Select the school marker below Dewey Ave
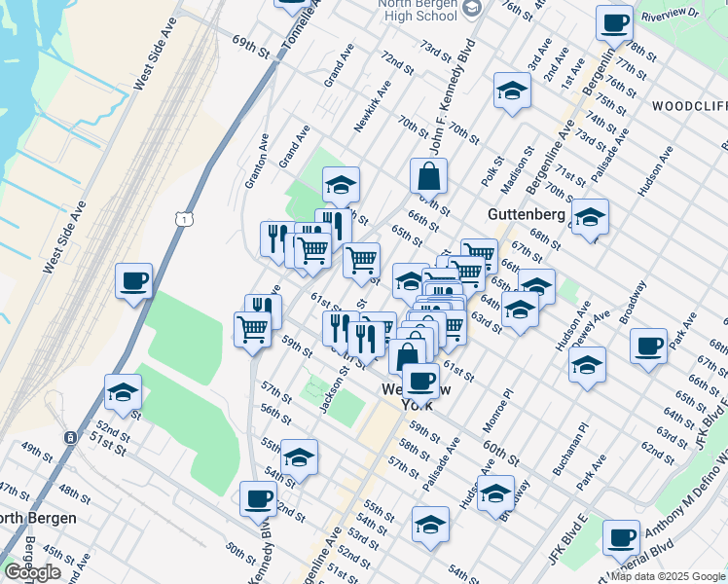This screenshot has height=584, width=728. click(587, 366)
